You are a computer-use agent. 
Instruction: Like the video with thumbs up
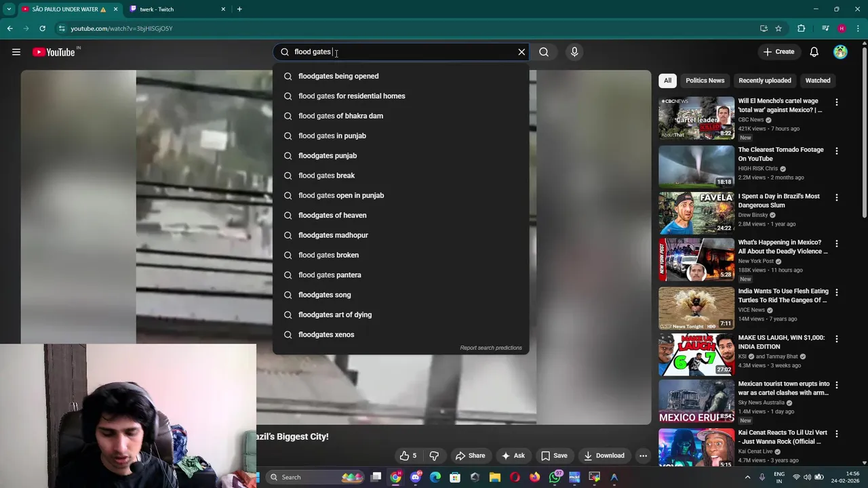pos(408,455)
